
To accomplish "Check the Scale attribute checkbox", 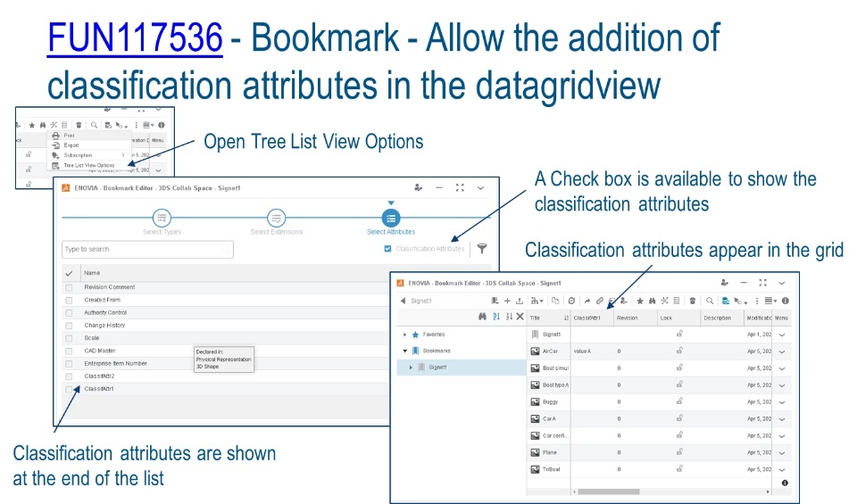I will coord(69,338).
